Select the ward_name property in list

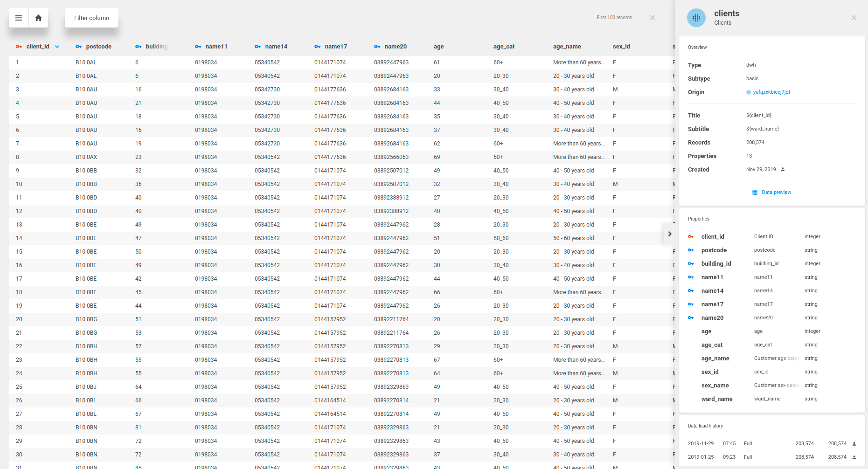click(716, 399)
